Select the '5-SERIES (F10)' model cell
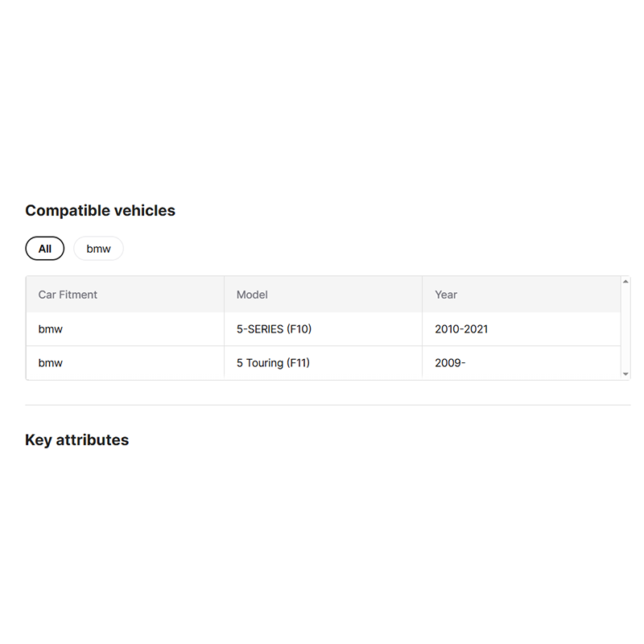Screen dimensions: 644x644 click(274, 329)
